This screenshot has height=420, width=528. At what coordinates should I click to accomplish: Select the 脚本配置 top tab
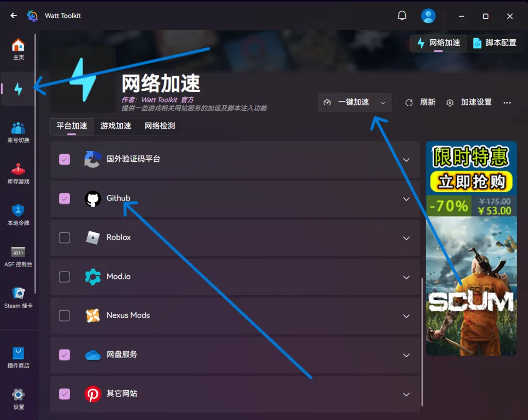coord(494,43)
